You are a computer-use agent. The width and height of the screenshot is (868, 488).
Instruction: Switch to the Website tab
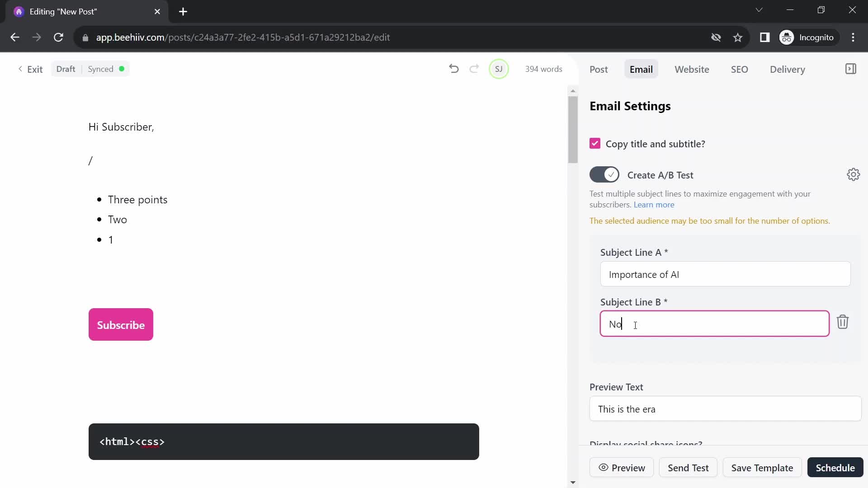[x=692, y=69]
